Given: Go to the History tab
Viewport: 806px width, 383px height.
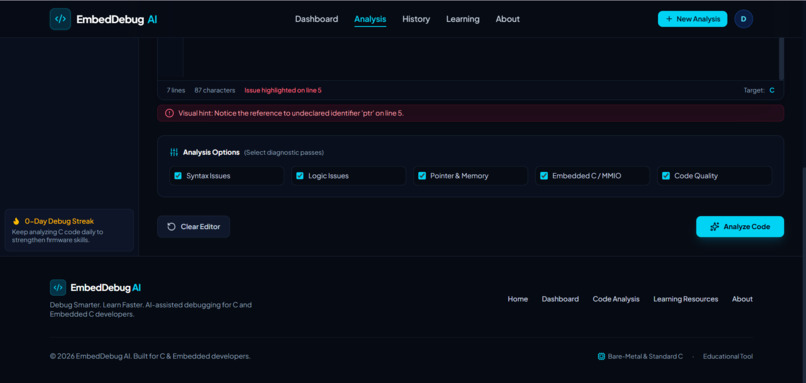Looking at the screenshot, I should point(416,19).
